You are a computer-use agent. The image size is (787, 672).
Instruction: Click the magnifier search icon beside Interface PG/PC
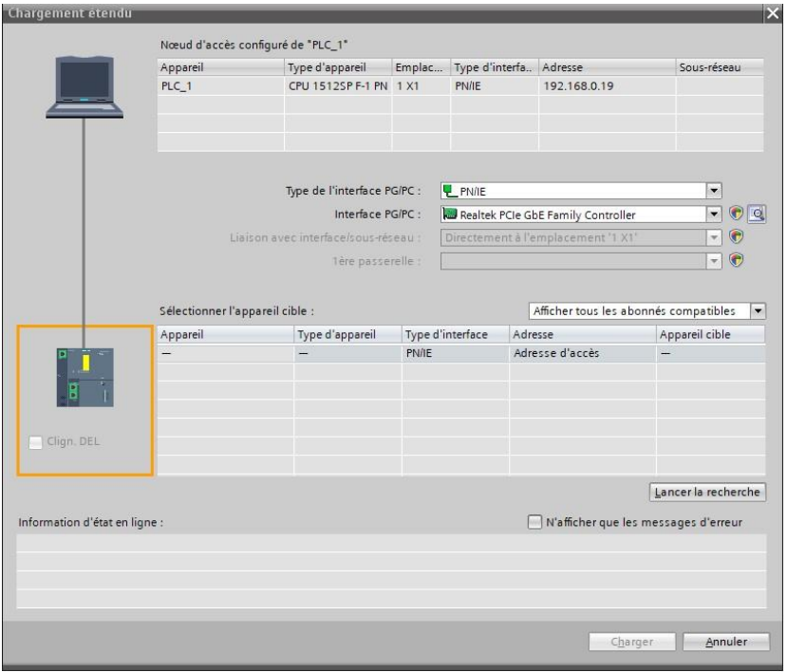coord(757,215)
